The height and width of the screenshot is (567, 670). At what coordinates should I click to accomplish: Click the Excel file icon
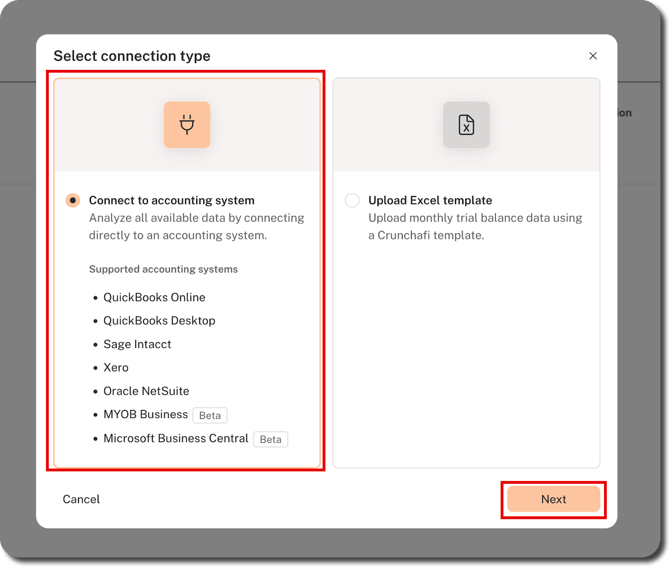tap(466, 124)
